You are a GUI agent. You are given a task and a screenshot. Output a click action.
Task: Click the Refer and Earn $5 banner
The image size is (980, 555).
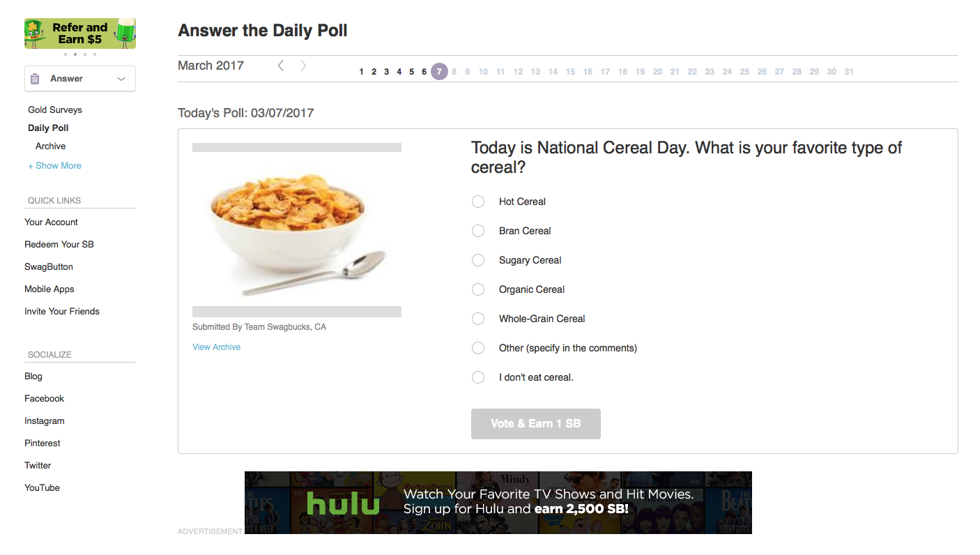pos(80,33)
